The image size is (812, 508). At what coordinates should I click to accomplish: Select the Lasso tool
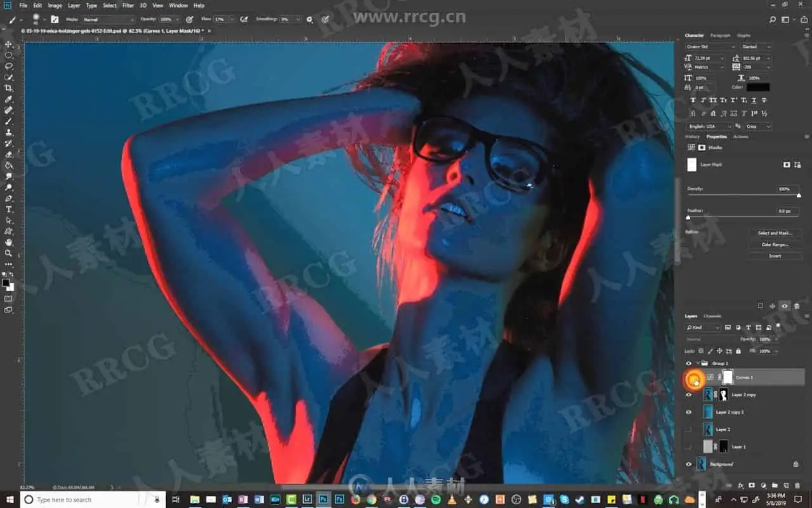(x=9, y=66)
